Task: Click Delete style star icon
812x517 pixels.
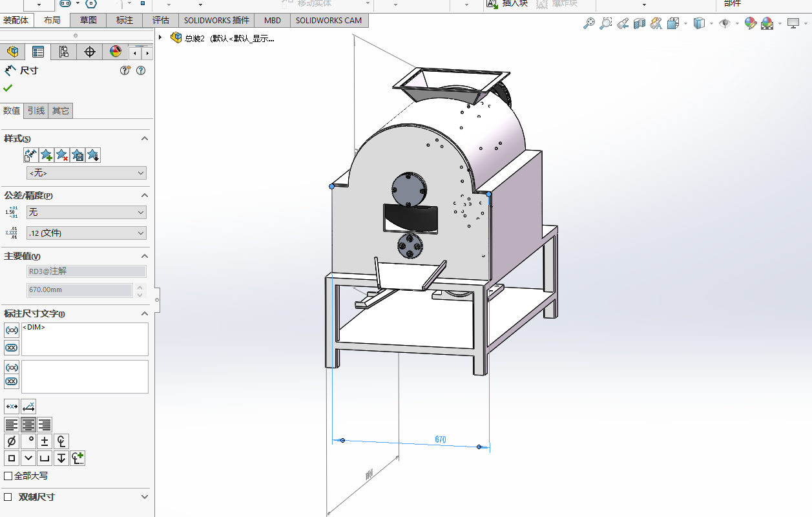Action: tap(62, 155)
